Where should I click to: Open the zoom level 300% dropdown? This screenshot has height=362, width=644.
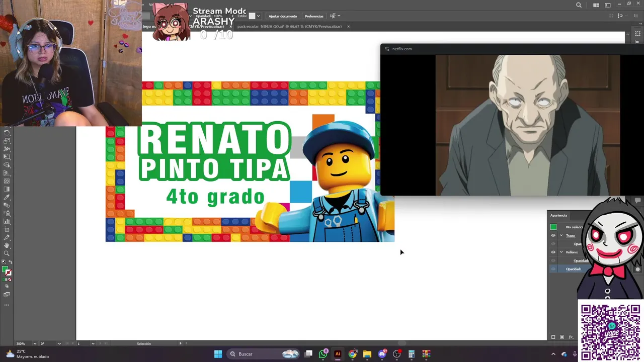(x=35, y=343)
